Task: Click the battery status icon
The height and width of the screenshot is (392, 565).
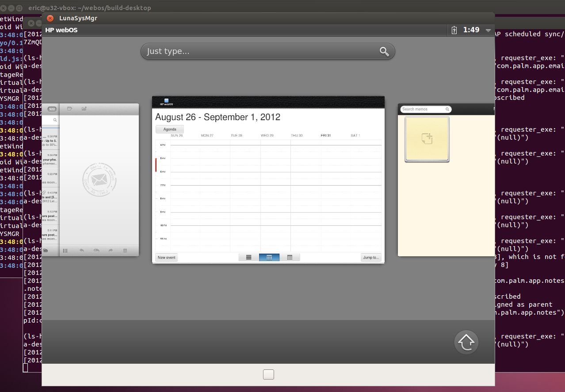Action: 454,30
